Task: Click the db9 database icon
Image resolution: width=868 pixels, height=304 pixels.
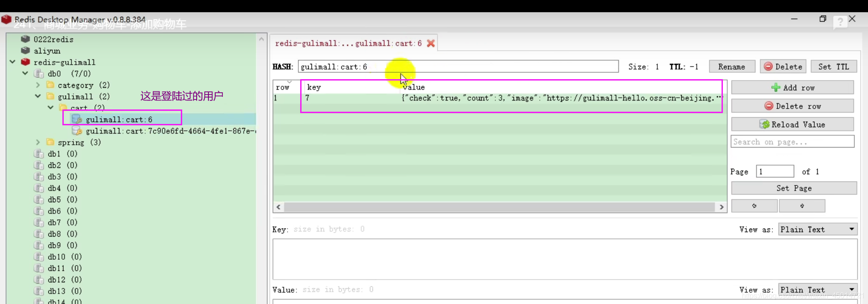Action: pyautogui.click(x=39, y=245)
